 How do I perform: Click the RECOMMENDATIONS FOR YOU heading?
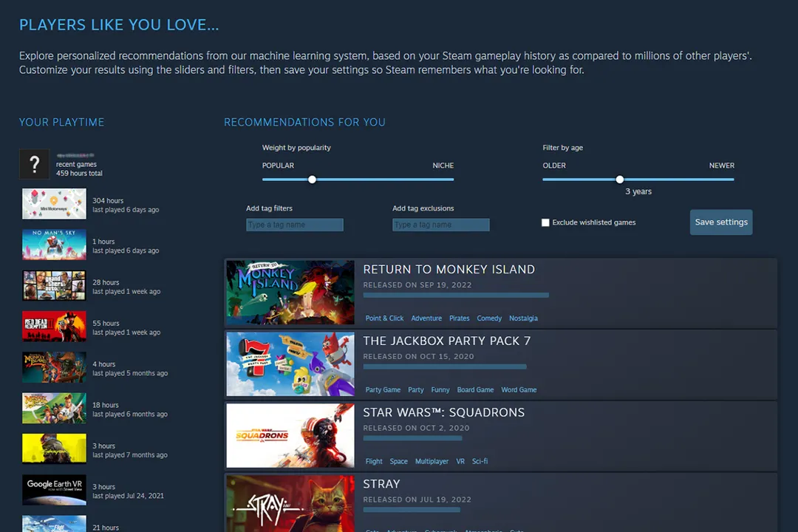pos(305,122)
